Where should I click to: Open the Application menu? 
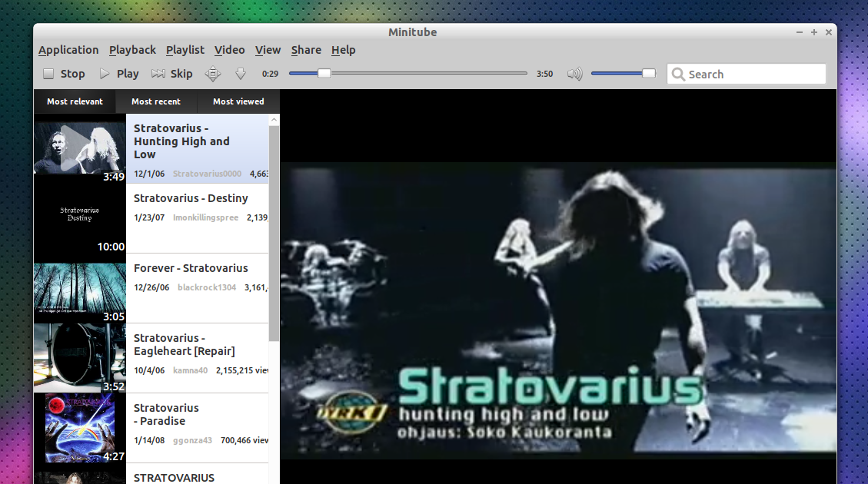(x=68, y=50)
